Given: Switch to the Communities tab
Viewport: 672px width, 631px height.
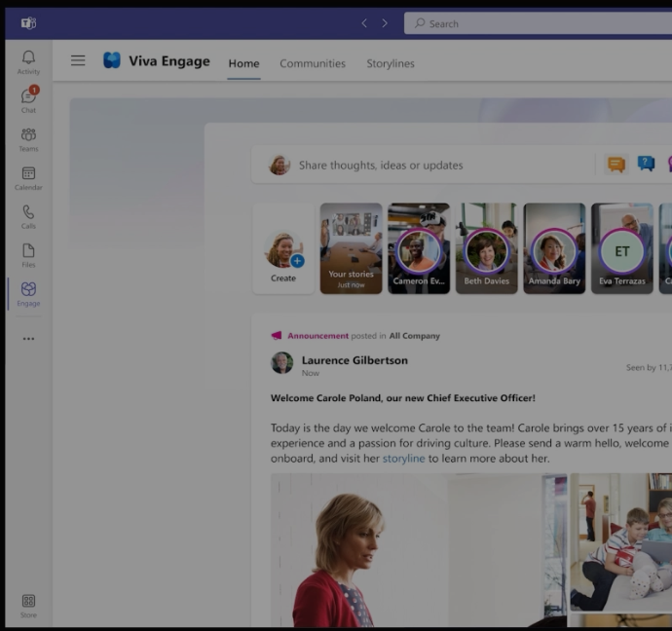Looking at the screenshot, I should coord(313,63).
